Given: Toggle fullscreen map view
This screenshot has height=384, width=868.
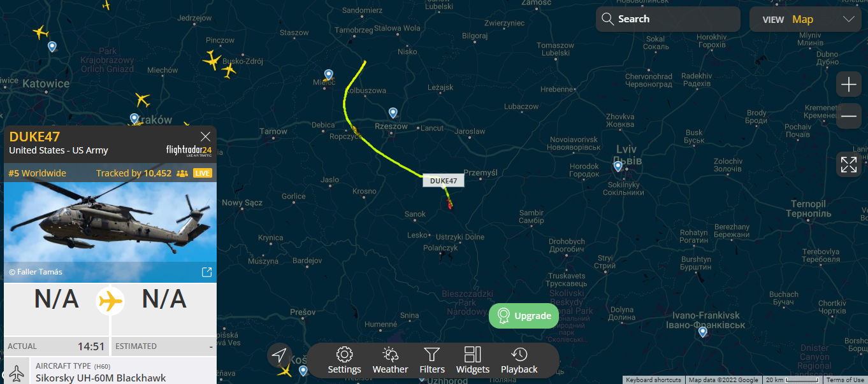Looking at the screenshot, I should [x=849, y=164].
